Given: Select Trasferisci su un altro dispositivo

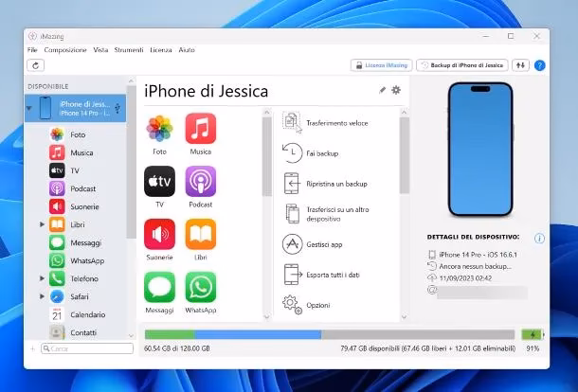Looking at the screenshot, I should tap(326, 214).
